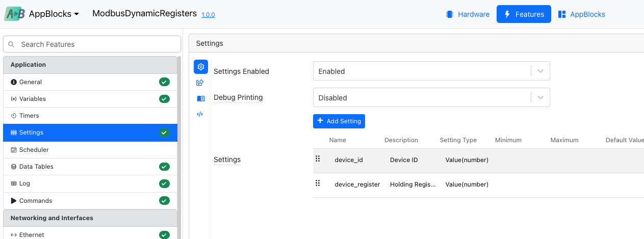
Task: Select Variables in the feature list
Action: pyautogui.click(x=90, y=99)
